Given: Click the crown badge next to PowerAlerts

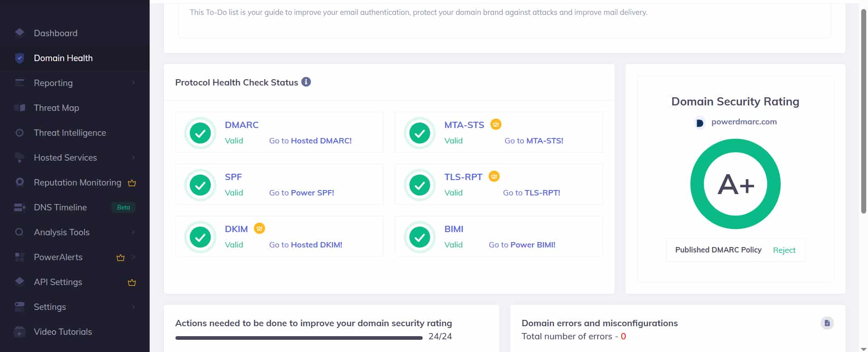Looking at the screenshot, I should tap(121, 257).
